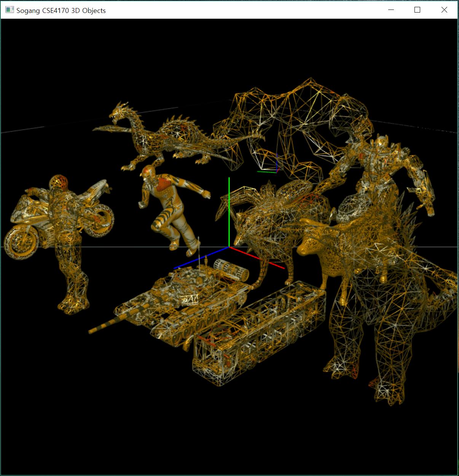459x476 pixels.
Task: Maximize the Sogang CSE4170 window
Action: point(417,10)
